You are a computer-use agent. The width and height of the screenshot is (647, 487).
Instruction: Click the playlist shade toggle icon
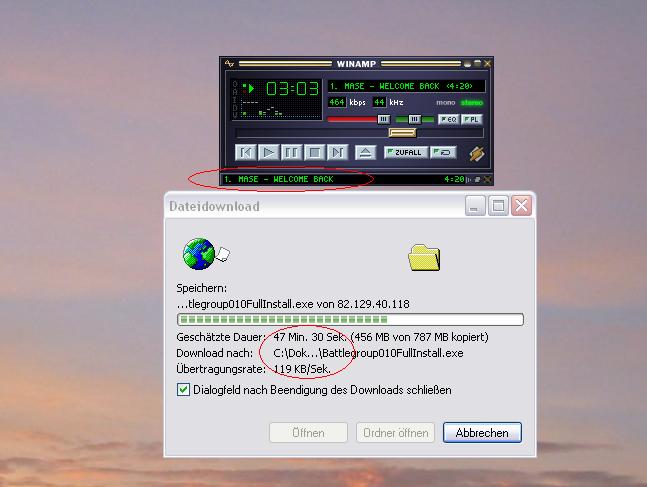[477, 180]
